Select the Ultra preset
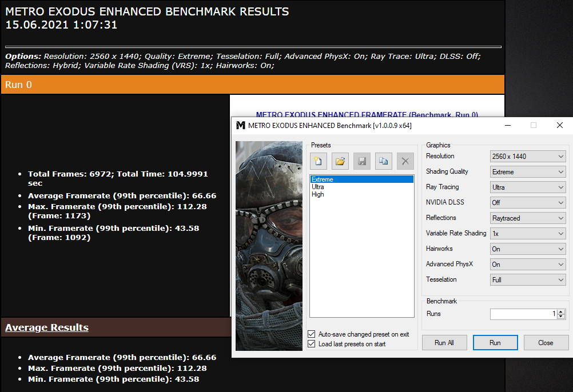 (x=317, y=187)
